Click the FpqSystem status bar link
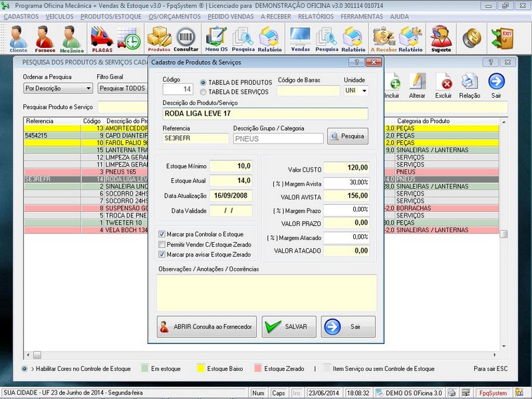The height and width of the screenshot is (399, 532). (x=493, y=393)
